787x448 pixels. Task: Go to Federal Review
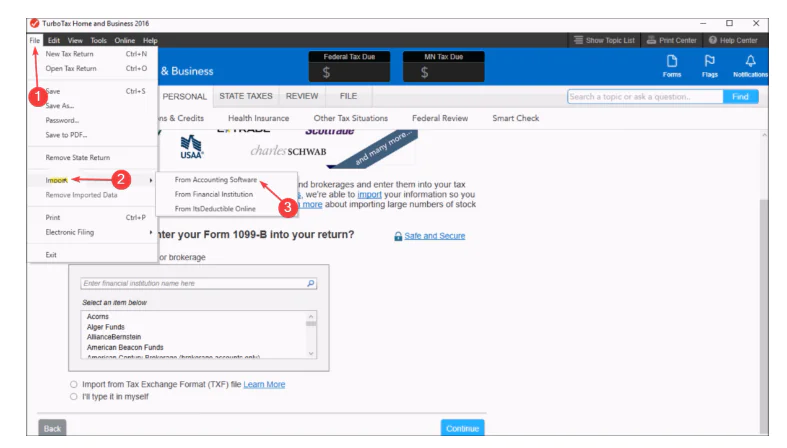[440, 118]
